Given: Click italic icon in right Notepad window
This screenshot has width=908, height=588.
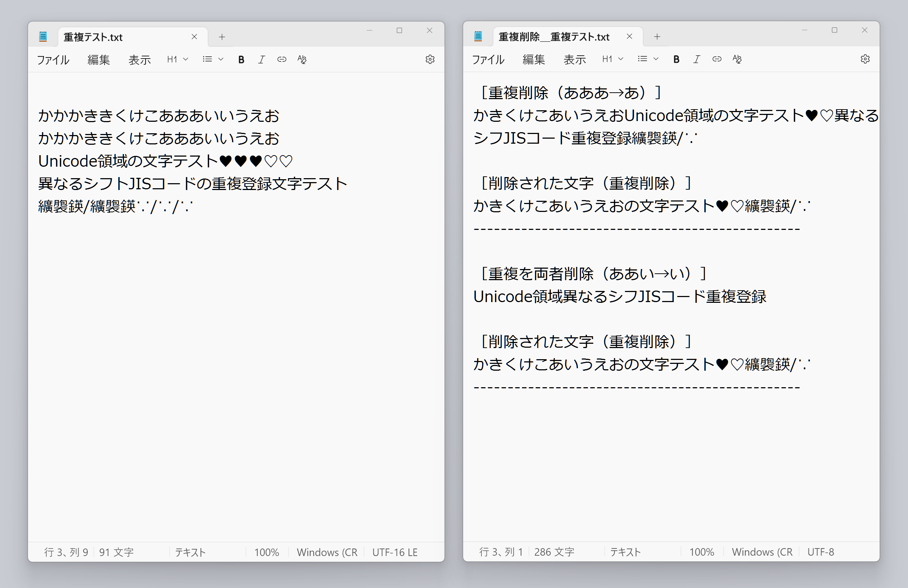Looking at the screenshot, I should tap(696, 59).
